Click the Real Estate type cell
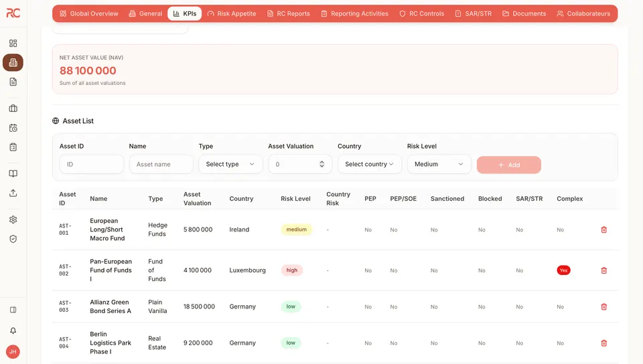The width and height of the screenshot is (643, 364). (157, 343)
